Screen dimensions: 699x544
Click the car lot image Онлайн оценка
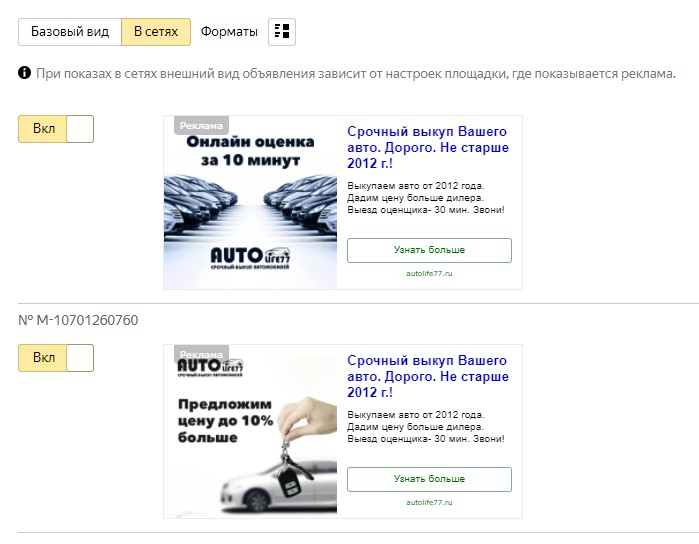[x=251, y=202]
